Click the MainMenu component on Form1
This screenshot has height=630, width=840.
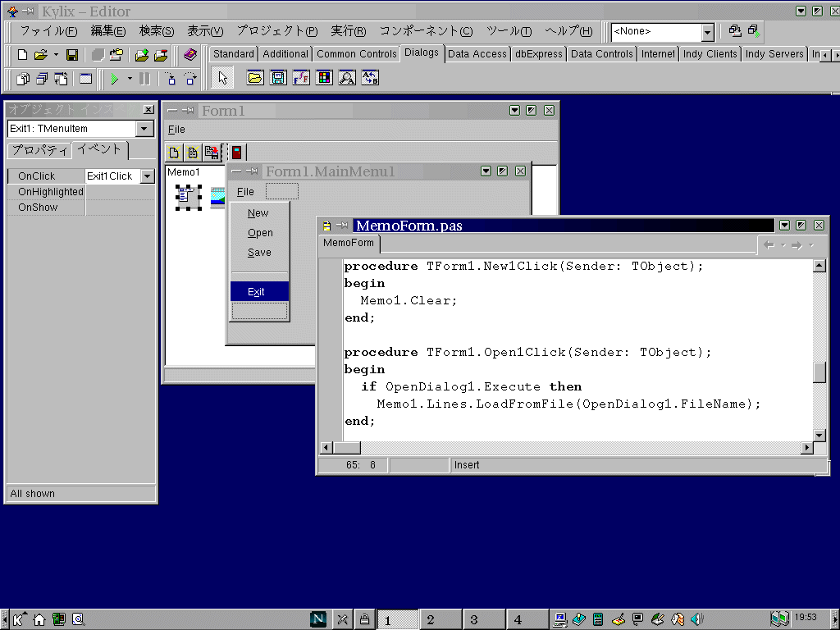coord(188,197)
